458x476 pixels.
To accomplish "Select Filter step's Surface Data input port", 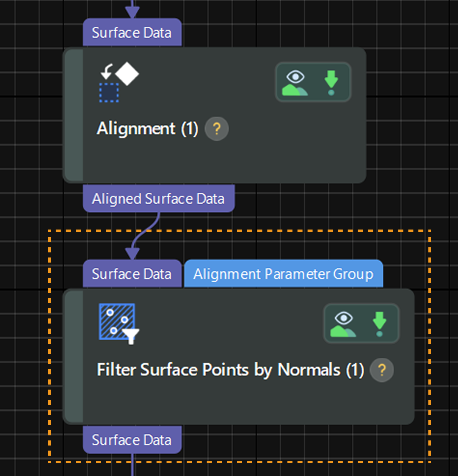I will coord(132,274).
